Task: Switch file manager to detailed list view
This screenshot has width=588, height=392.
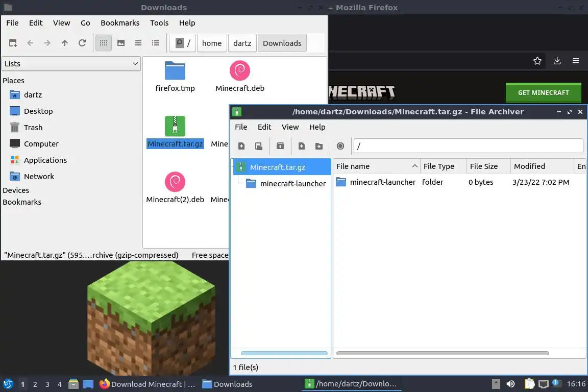Action: 156,43
